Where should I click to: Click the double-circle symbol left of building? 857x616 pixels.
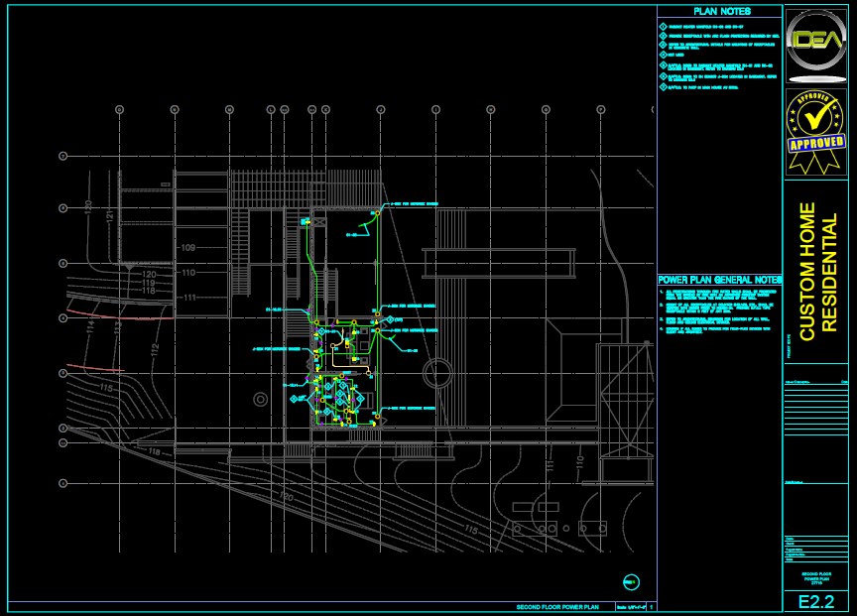coord(261,399)
